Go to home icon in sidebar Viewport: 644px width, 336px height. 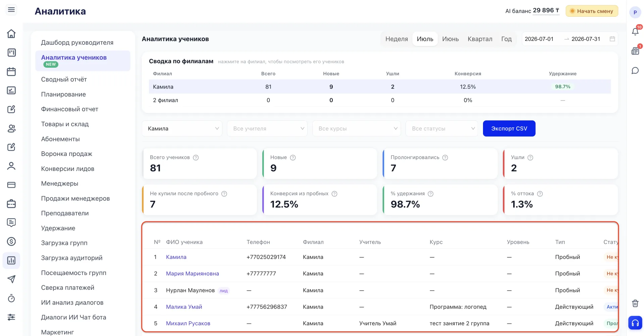[11, 34]
